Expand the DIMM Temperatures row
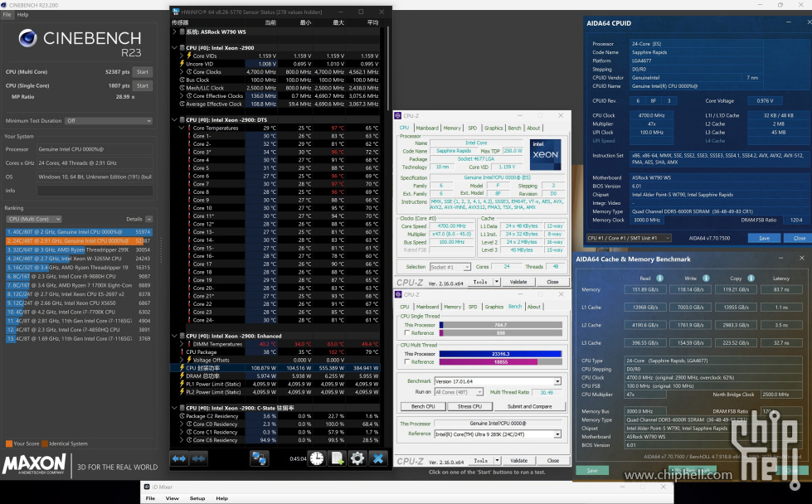 [x=182, y=344]
